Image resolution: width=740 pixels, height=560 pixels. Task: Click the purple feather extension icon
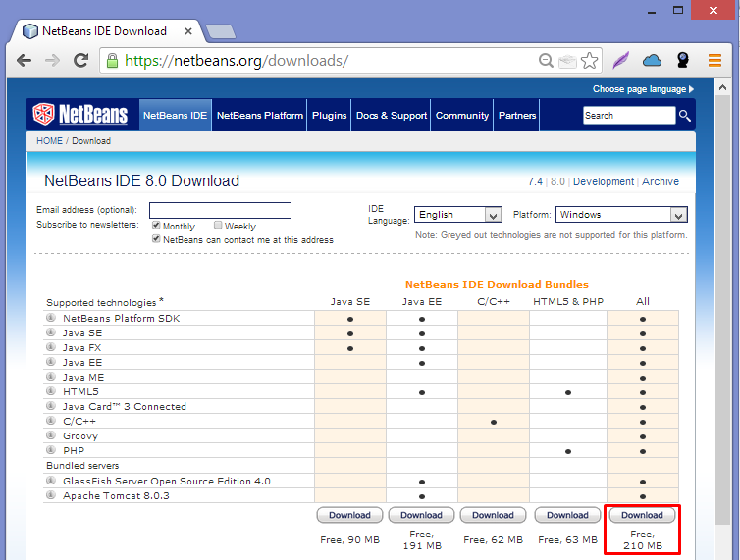[621, 61]
